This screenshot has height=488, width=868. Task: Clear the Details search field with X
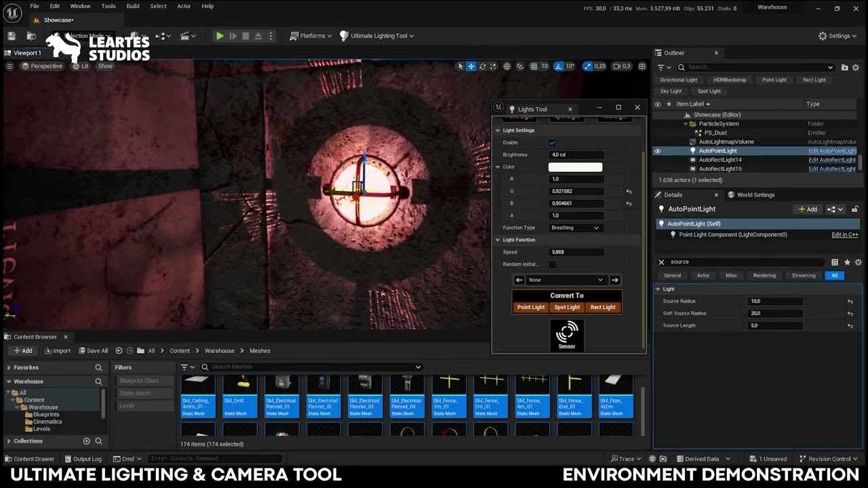click(661, 262)
